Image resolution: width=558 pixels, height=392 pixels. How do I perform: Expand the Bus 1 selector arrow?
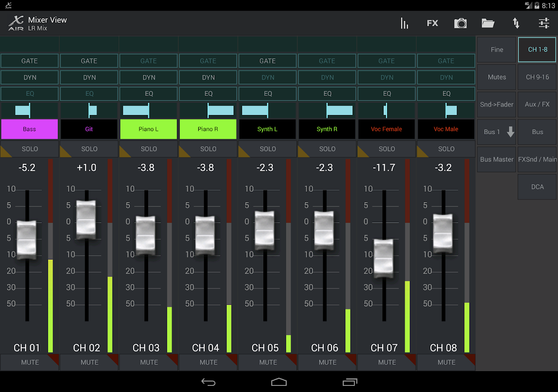510,132
